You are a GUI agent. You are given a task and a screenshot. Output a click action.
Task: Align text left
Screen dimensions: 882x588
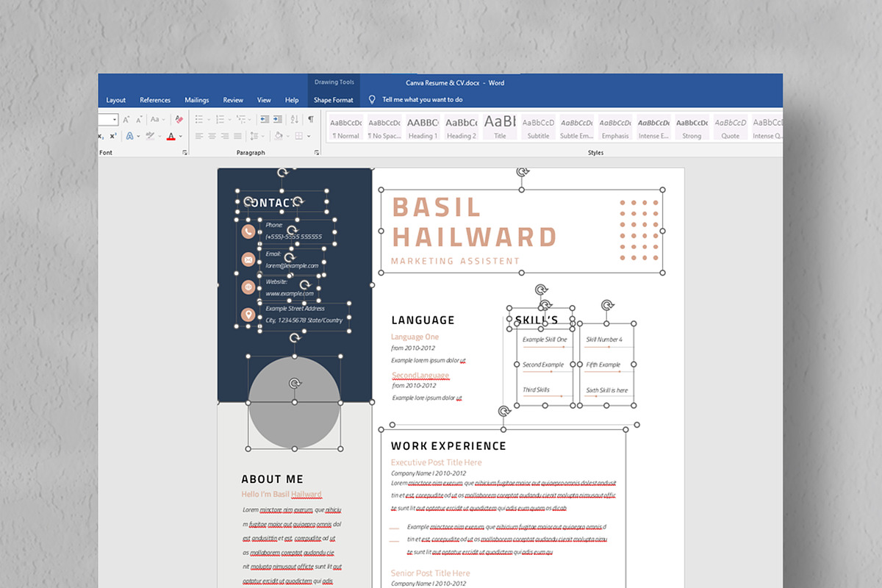coord(199,136)
